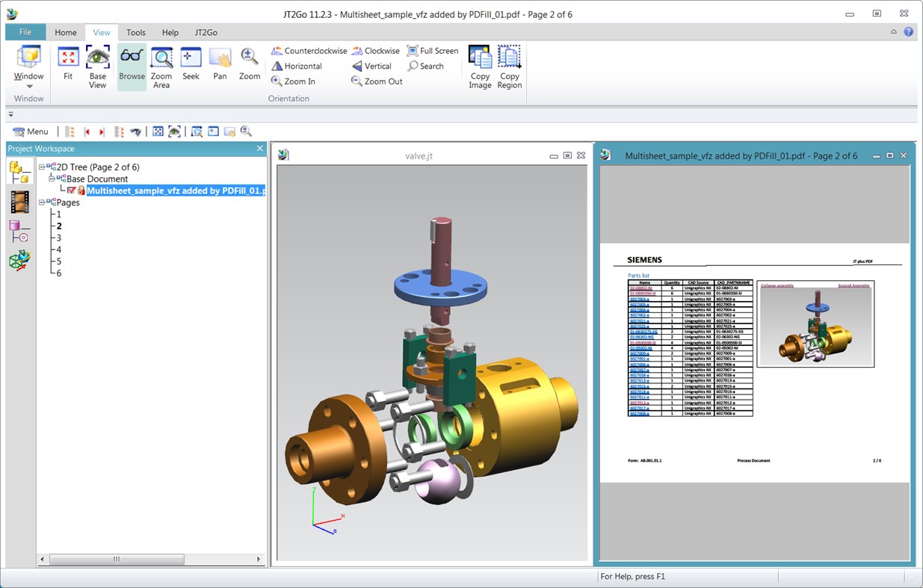Screen dimensions: 923x588
Task: Open the Seek tool
Action: point(191,66)
